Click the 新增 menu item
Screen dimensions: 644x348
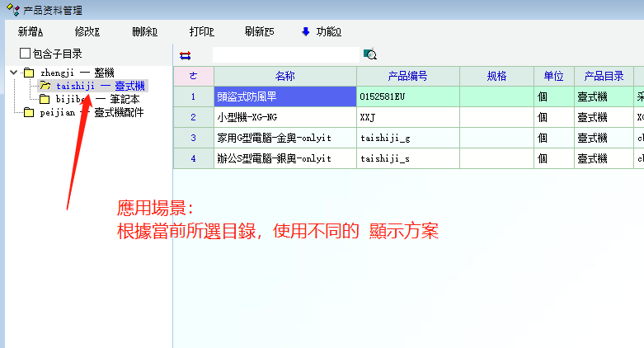coord(31,32)
